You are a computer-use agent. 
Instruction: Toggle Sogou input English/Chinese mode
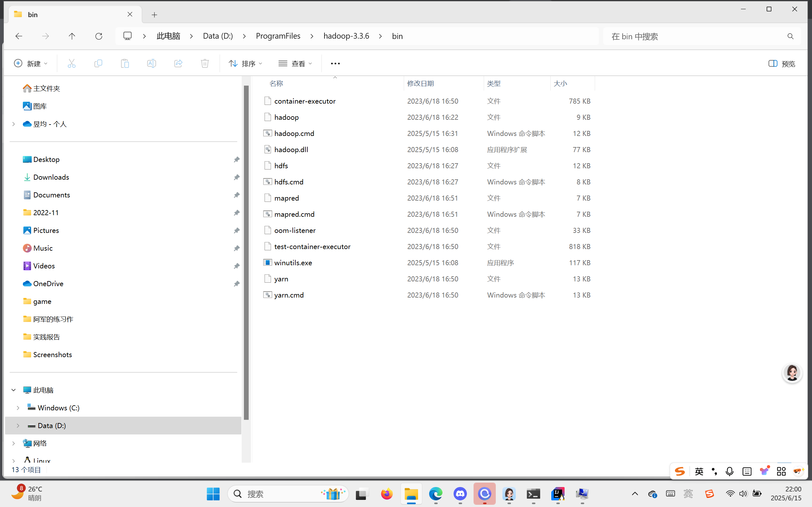pos(699,472)
